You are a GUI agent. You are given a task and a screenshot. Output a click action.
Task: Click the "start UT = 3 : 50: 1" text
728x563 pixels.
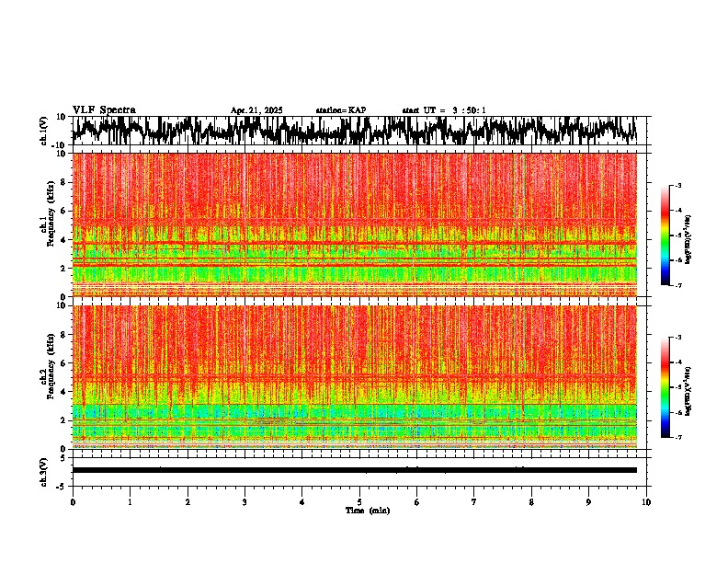click(x=444, y=110)
